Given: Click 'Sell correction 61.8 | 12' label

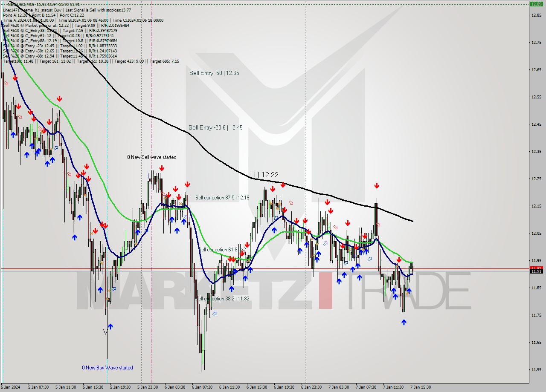Looking at the screenshot, I should click(x=222, y=250).
